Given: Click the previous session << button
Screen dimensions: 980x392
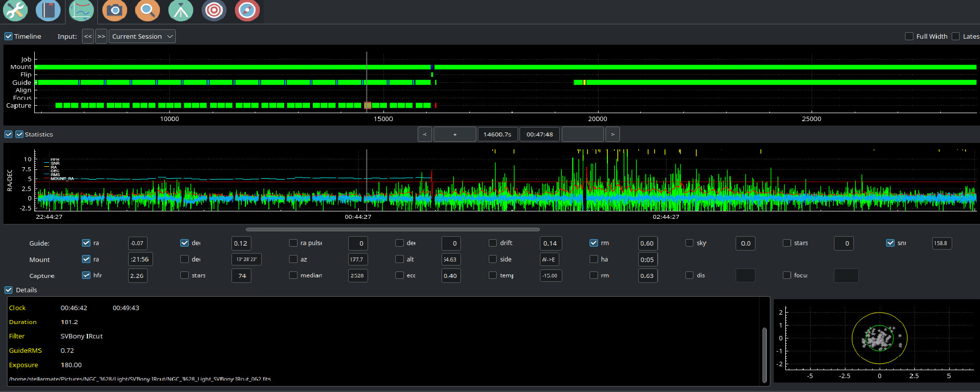Looking at the screenshot, I should (88, 36).
